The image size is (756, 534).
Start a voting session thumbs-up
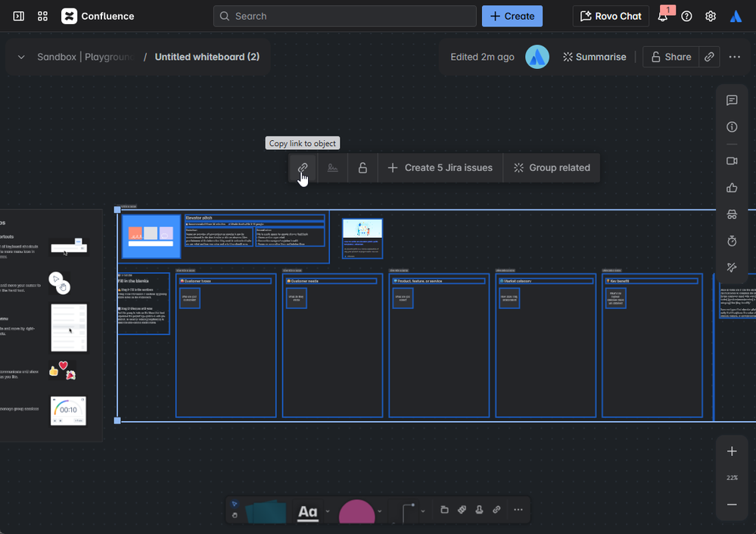pos(732,188)
